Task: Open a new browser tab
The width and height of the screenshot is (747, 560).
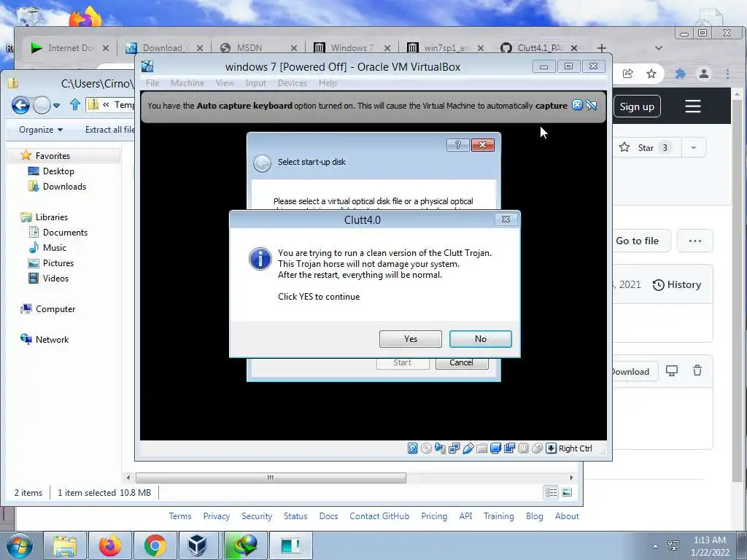Action: click(x=602, y=48)
